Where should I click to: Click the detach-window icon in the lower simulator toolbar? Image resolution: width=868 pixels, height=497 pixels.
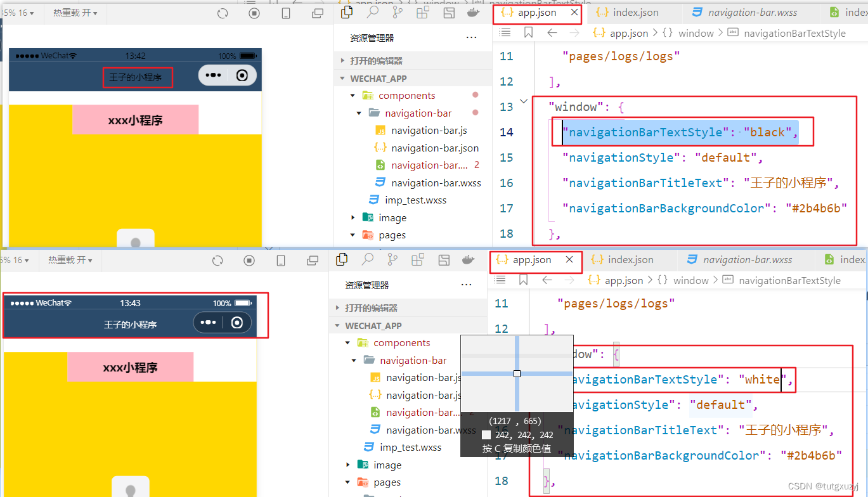[313, 260]
